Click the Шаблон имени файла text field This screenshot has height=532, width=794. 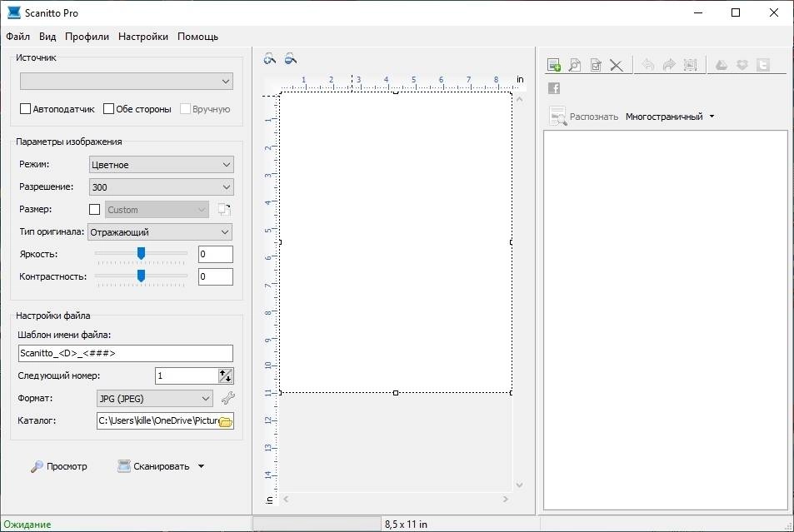(x=126, y=353)
